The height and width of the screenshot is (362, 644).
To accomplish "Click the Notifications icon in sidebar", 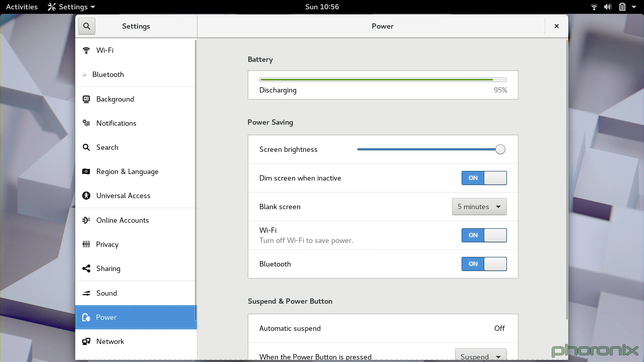I will (x=86, y=123).
